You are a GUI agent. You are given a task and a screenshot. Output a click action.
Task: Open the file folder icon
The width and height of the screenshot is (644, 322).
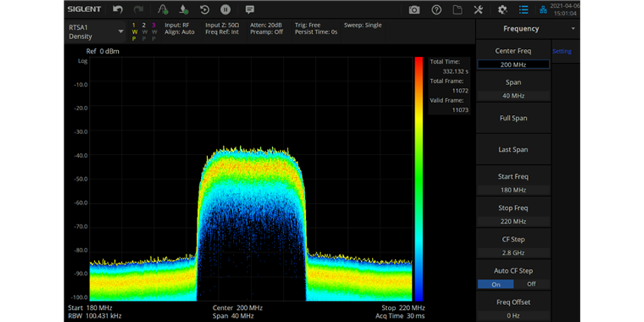click(458, 9)
